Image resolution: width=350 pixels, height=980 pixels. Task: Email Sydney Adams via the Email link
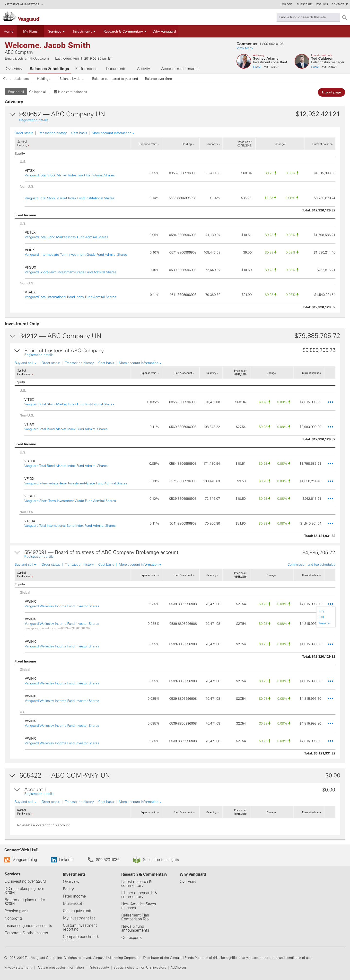click(257, 67)
